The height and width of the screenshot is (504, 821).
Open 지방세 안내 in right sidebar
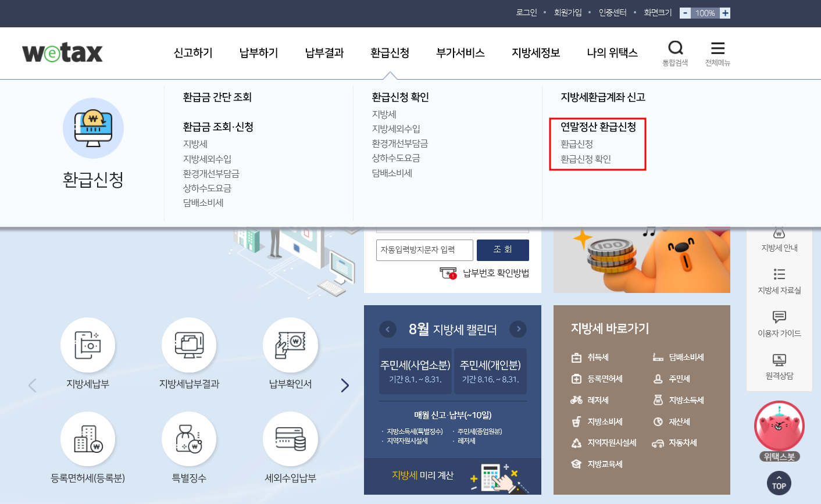pos(779,240)
